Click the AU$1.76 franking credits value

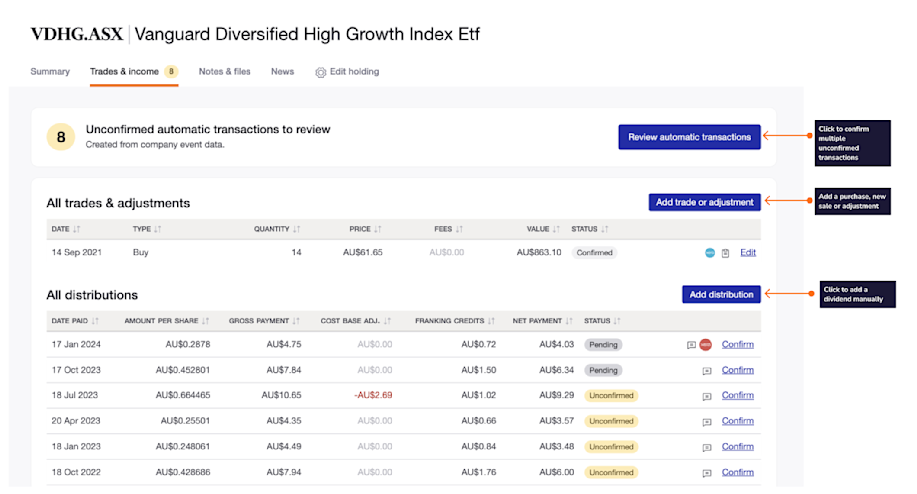tap(478, 472)
